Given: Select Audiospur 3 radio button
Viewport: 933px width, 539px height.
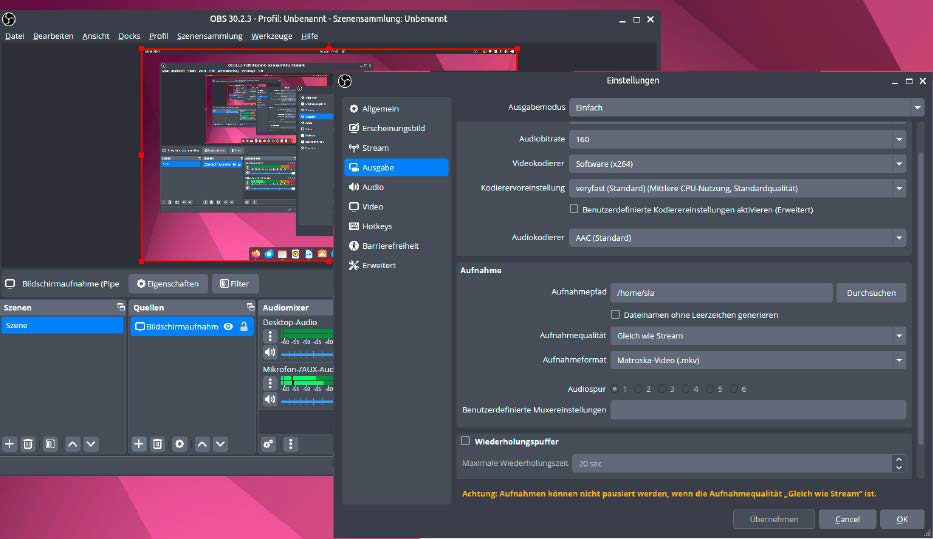Looking at the screenshot, I should [x=662, y=389].
